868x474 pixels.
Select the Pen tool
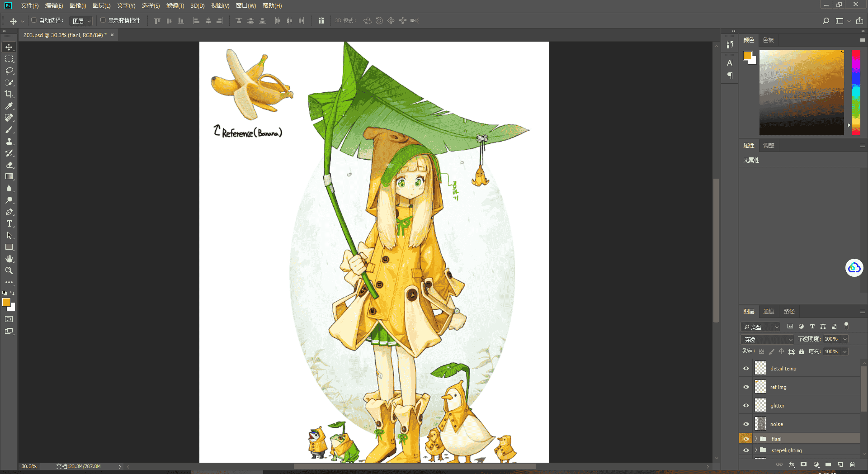click(x=9, y=212)
